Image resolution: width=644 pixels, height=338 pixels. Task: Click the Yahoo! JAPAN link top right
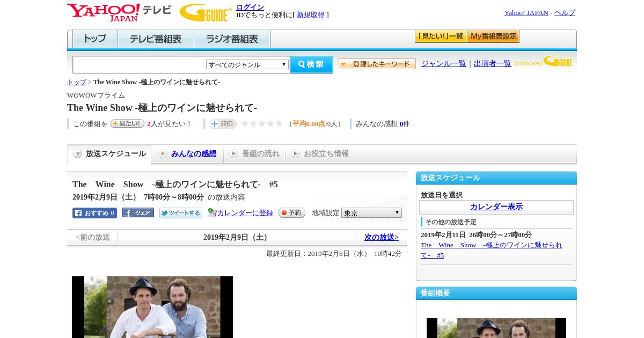pyautogui.click(x=526, y=13)
